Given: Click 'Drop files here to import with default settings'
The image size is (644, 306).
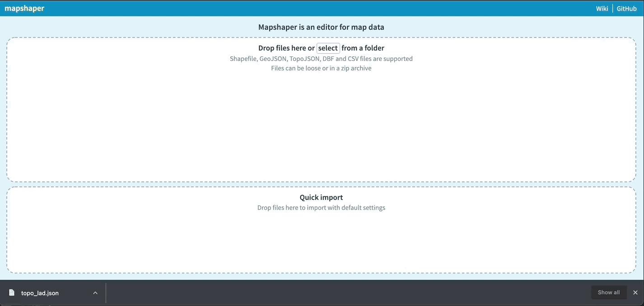Looking at the screenshot, I should tap(322, 208).
